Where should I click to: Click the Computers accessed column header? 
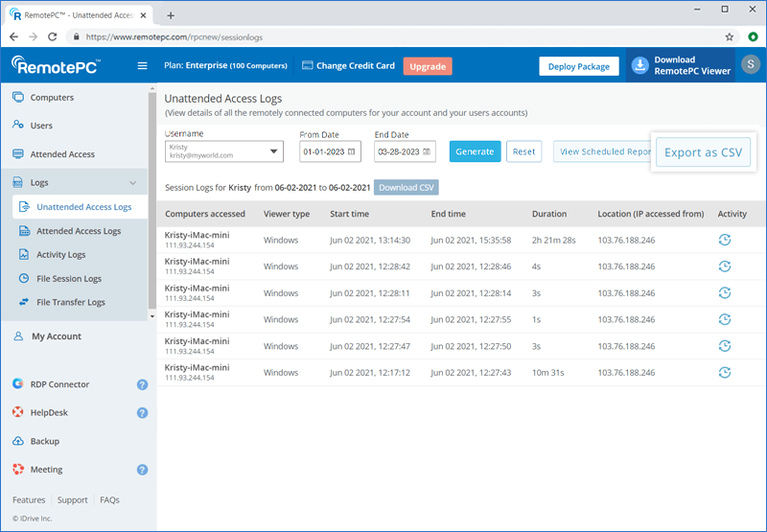click(x=205, y=214)
